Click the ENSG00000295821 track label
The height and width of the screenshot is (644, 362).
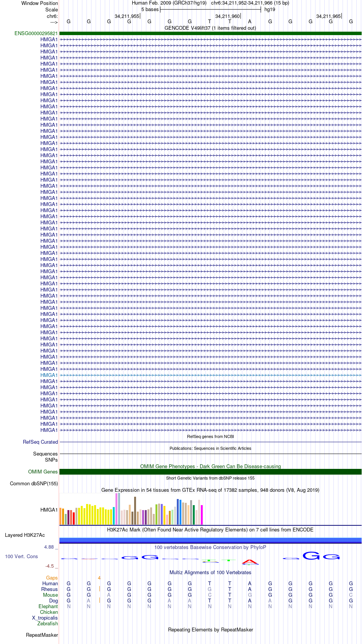coord(36,33)
